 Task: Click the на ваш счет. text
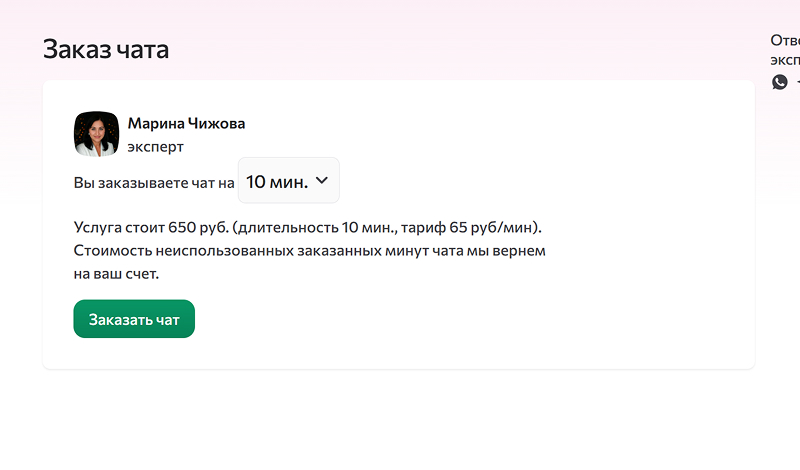(x=116, y=273)
